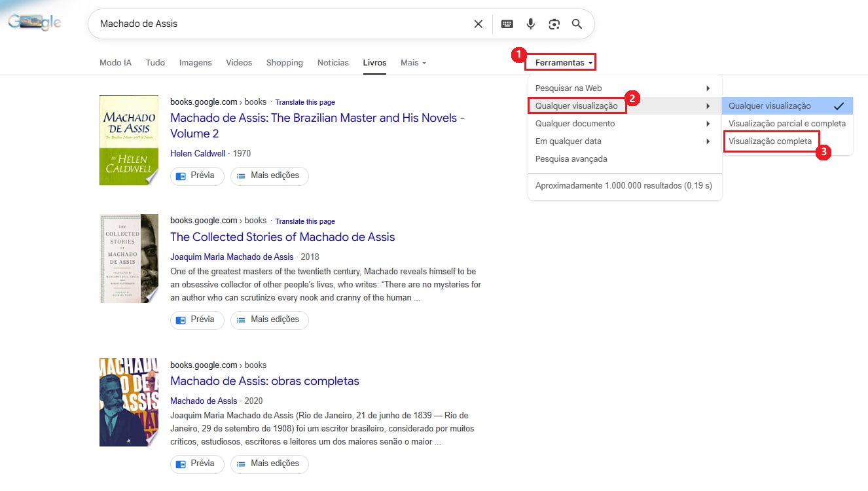Click the Machado de Assis obras completas cover

click(x=128, y=402)
